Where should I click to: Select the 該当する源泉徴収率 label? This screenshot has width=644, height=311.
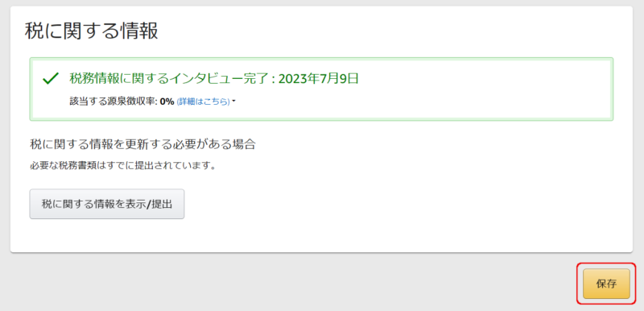pyautogui.click(x=113, y=102)
